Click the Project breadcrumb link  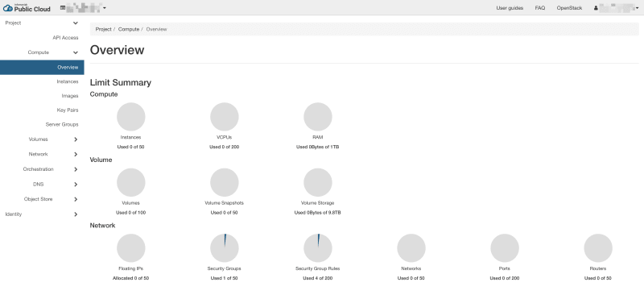pyautogui.click(x=104, y=29)
